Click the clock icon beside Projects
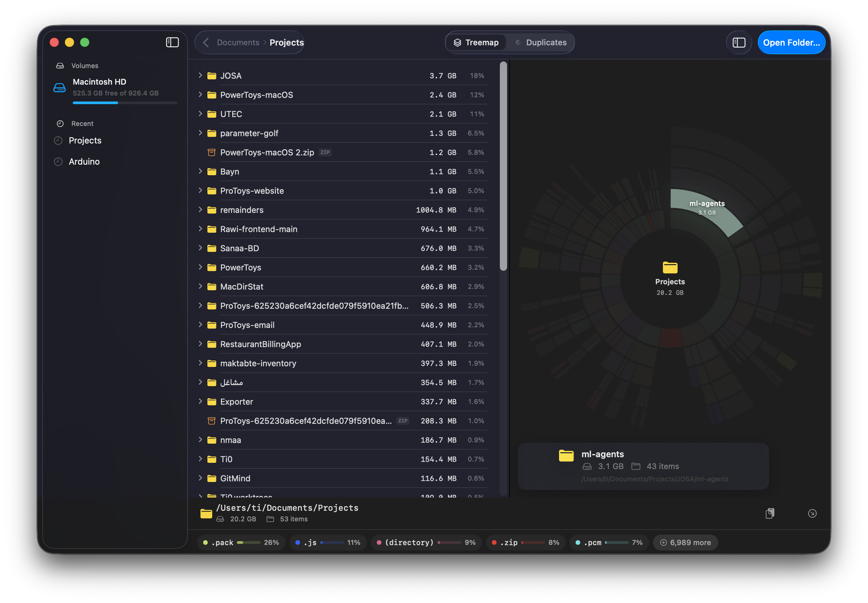Image resolution: width=868 pixels, height=603 pixels. click(x=58, y=140)
